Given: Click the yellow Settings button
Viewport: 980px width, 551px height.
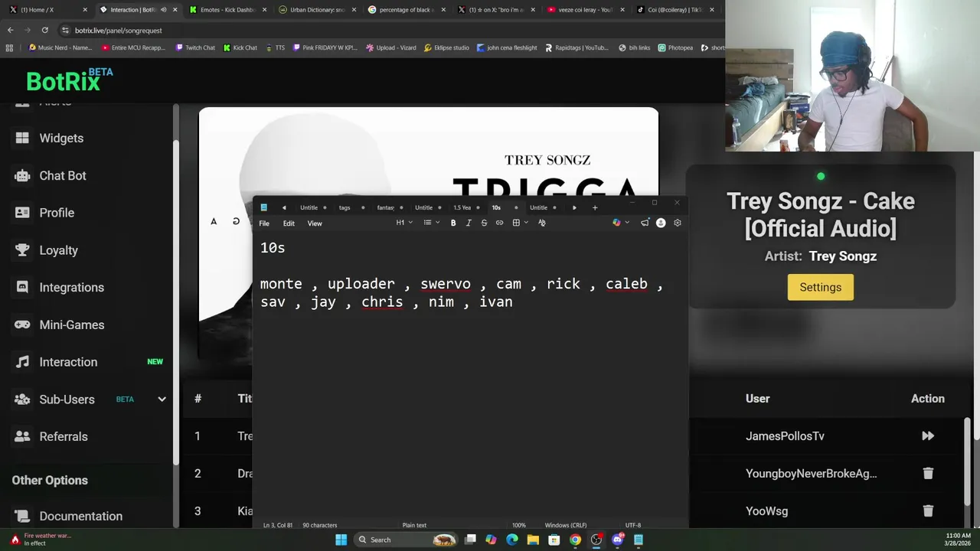Looking at the screenshot, I should 820,287.
